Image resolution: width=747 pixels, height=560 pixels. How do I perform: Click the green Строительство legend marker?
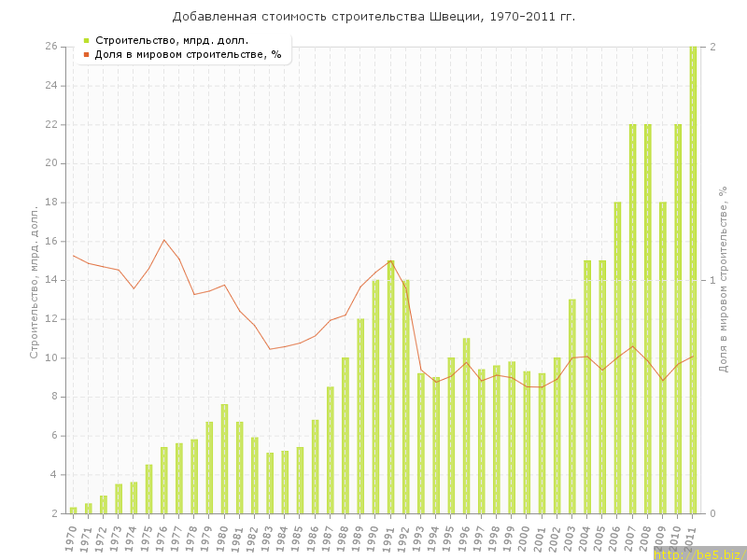point(86,40)
